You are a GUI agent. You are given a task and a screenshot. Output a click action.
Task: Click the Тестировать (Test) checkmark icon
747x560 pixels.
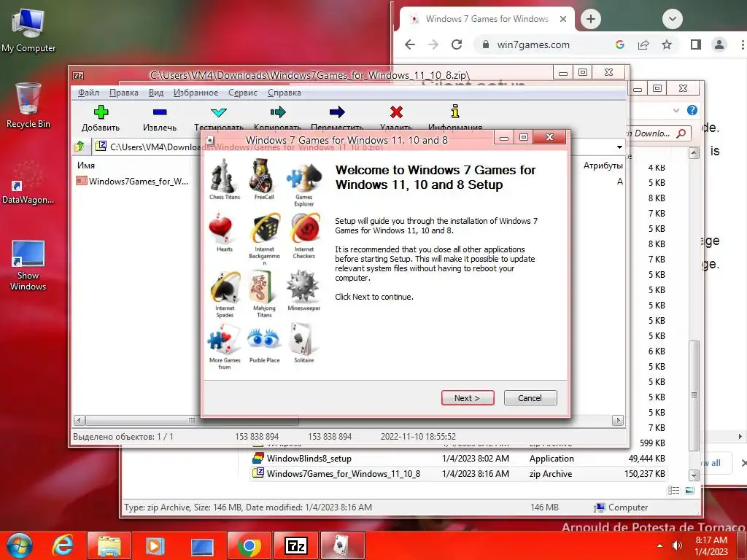click(219, 112)
